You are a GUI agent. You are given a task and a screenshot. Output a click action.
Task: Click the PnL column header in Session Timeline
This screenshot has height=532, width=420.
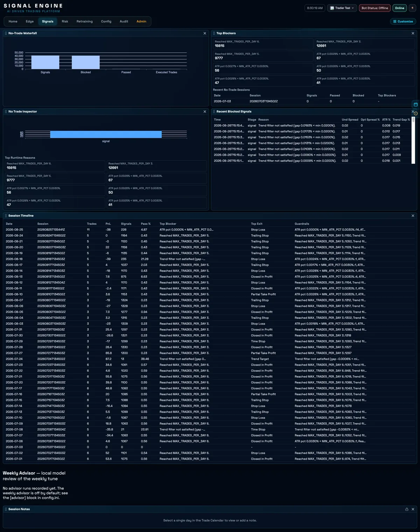click(x=108, y=224)
